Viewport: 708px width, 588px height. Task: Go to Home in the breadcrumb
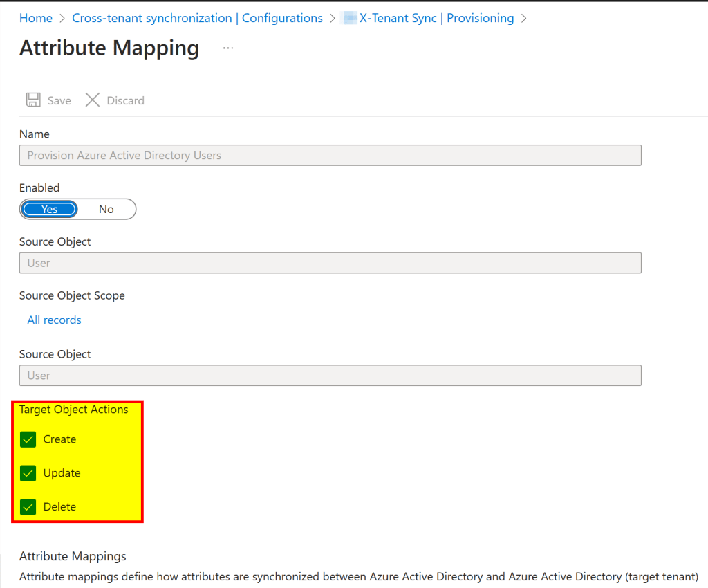pos(36,19)
